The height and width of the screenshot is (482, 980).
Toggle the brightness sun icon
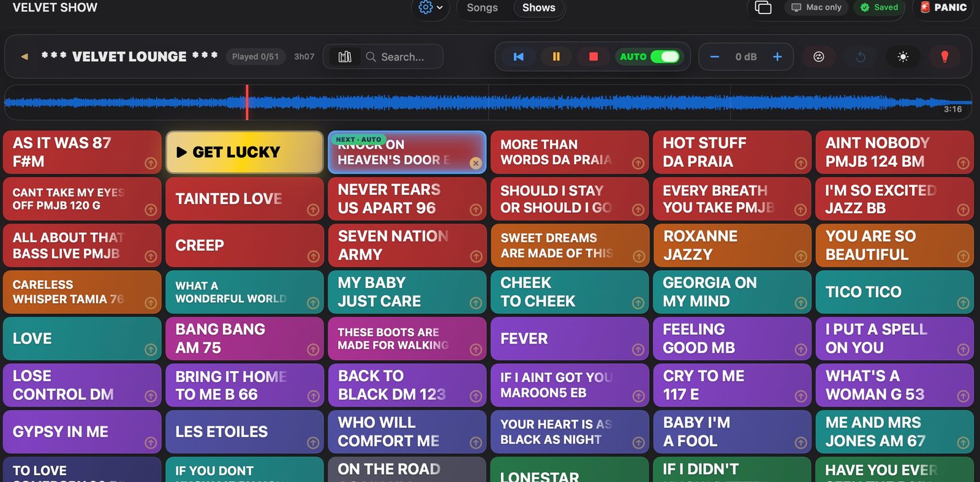[903, 56]
